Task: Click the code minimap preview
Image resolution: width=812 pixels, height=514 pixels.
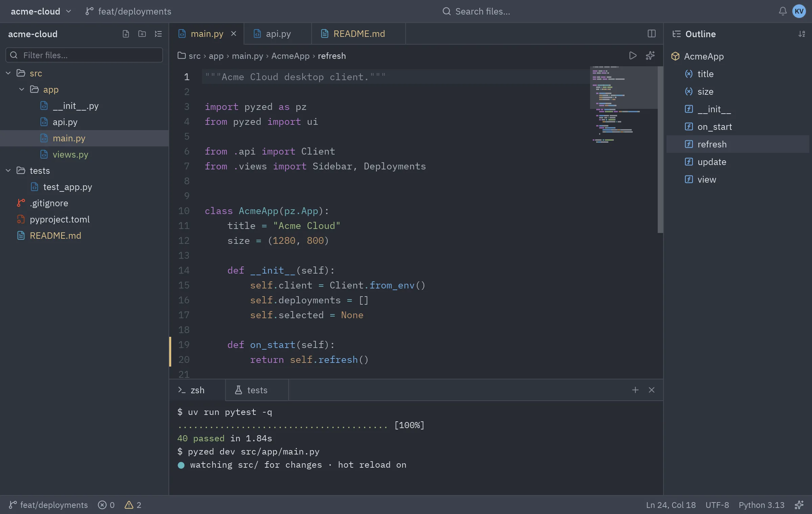Action: [x=624, y=105]
